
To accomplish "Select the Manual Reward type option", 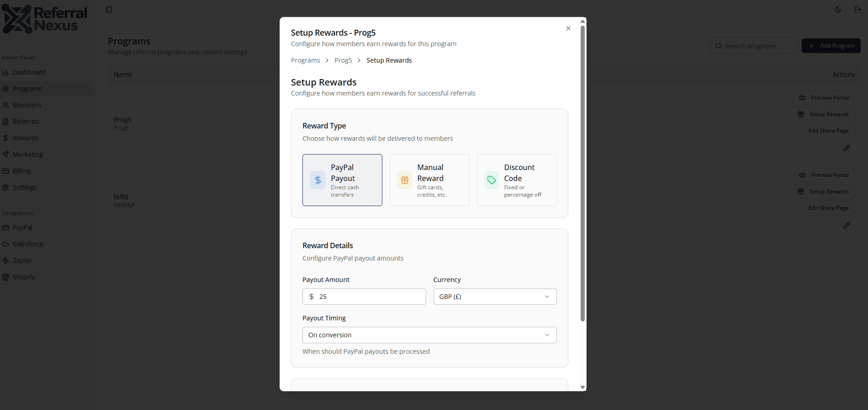I will tap(429, 180).
